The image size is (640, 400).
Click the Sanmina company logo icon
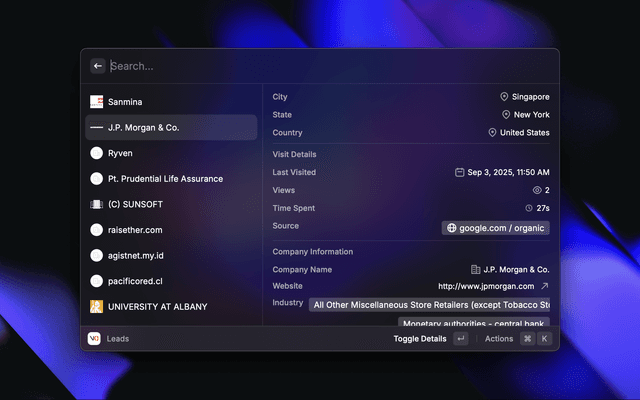coord(97,102)
